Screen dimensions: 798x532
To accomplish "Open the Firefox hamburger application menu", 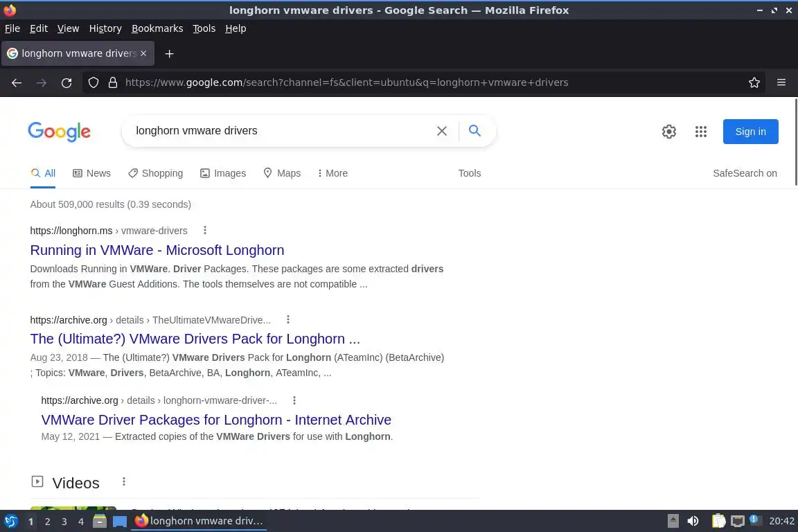I will tap(781, 82).
